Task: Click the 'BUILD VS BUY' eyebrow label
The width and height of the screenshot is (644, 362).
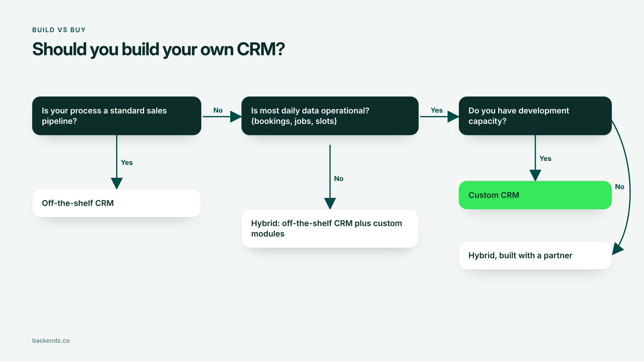Action: point(59,30)
